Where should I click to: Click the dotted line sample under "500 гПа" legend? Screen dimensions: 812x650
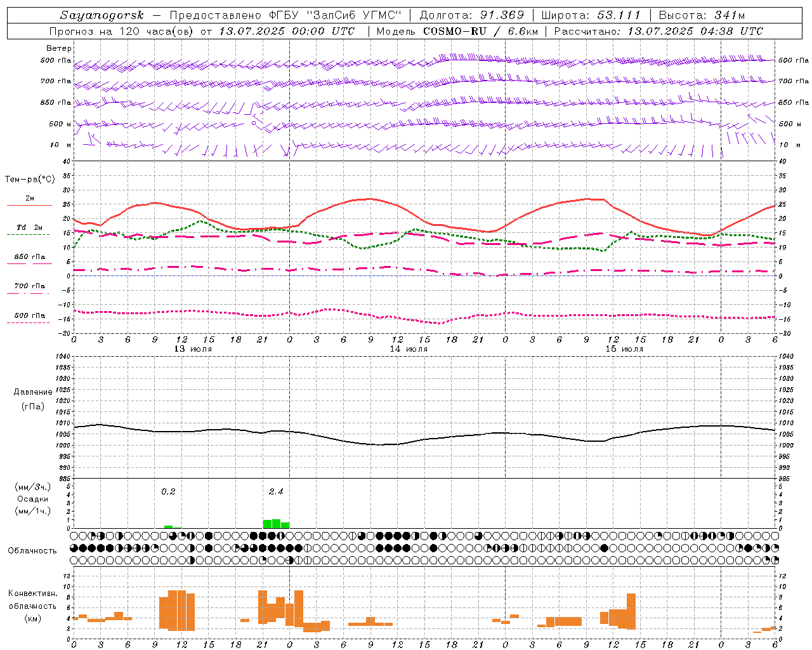click(x=28, y=322)
